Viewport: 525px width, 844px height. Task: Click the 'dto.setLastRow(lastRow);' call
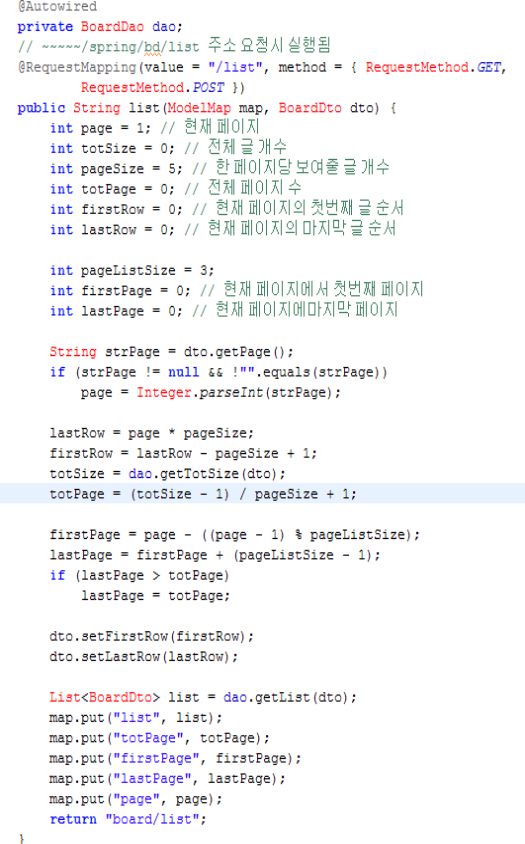143,657
